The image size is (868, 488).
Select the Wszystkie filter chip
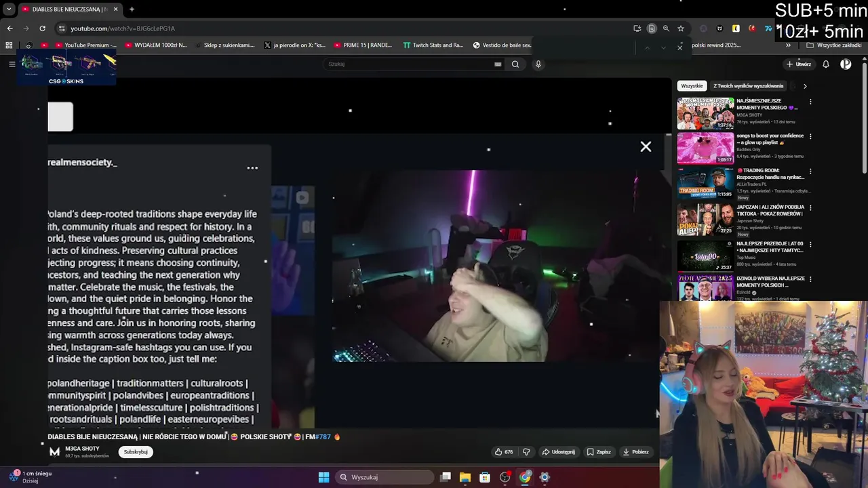pyautogui.click(x=692, y=86)
